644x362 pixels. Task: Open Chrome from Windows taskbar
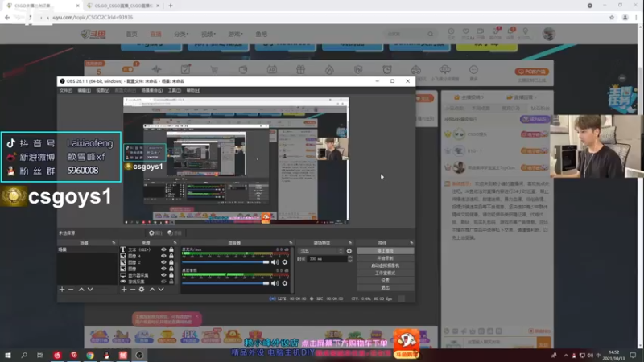tap(90, 355)
